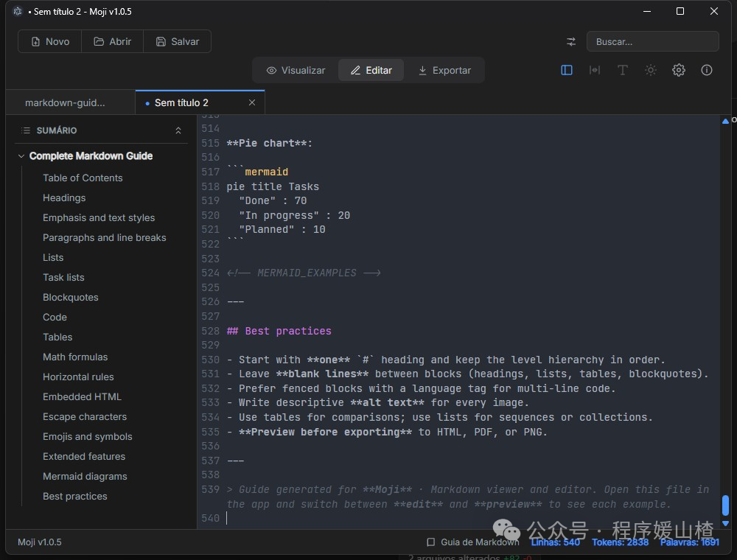Click the MERMAID_EXAMPLES comment line
This screenshot has width=737, height=560.
(x=304, y=273)
